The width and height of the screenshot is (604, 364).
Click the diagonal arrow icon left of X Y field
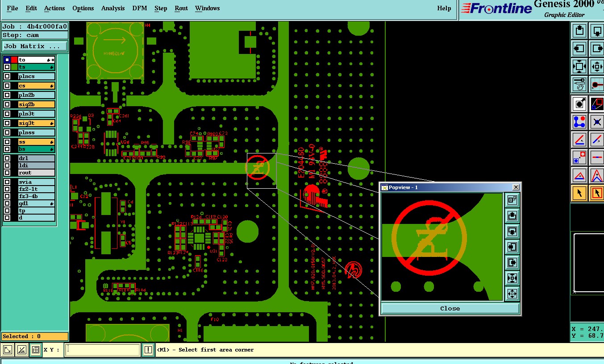coord(8,350)
